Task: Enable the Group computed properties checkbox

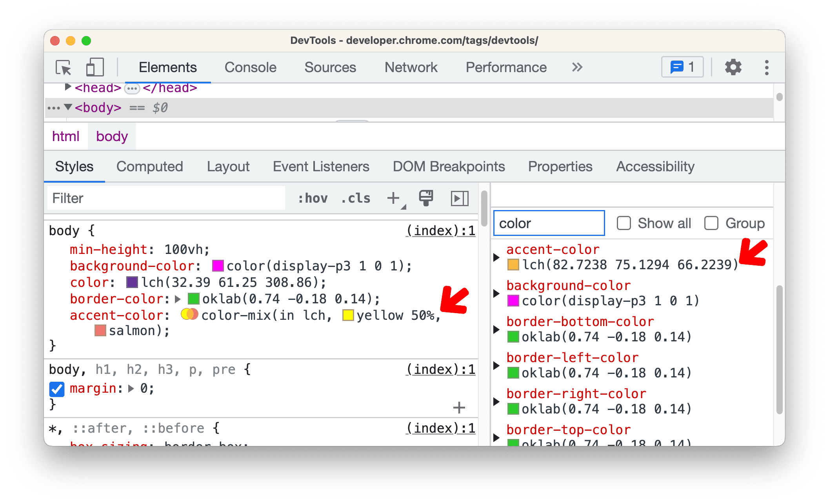Action: [x=711, y=224]
